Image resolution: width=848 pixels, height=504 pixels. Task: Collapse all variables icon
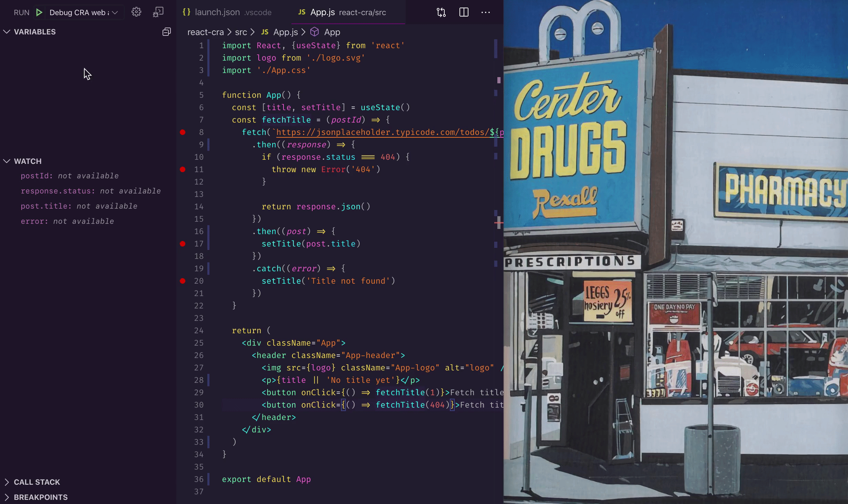pyautogui.click(x=167, y=32)
